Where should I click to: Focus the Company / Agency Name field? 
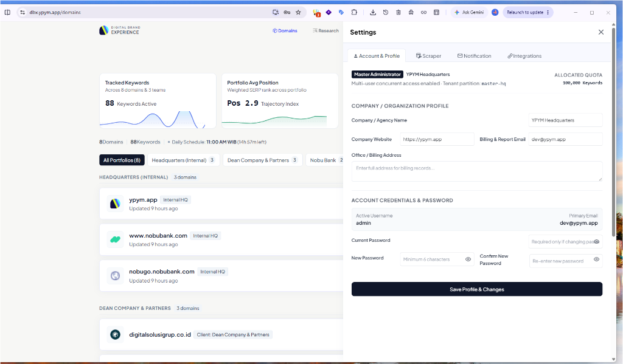click(x=565, y=120)
